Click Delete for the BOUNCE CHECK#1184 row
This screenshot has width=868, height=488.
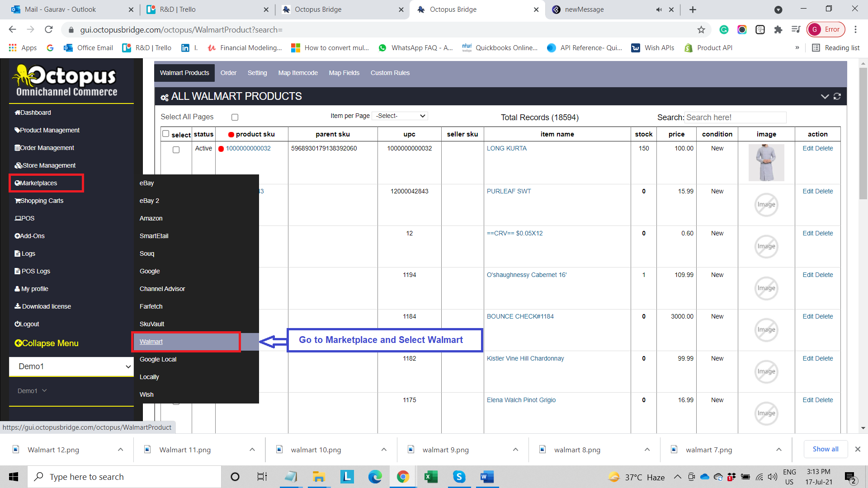click(x=824, y=316)
